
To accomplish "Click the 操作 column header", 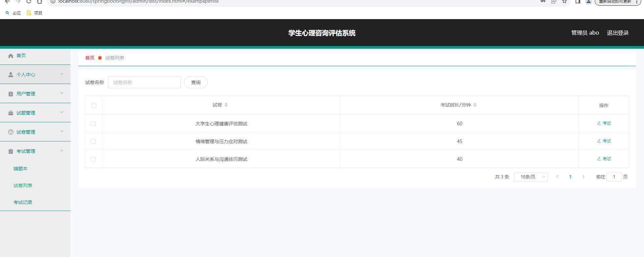I will 604,105.
